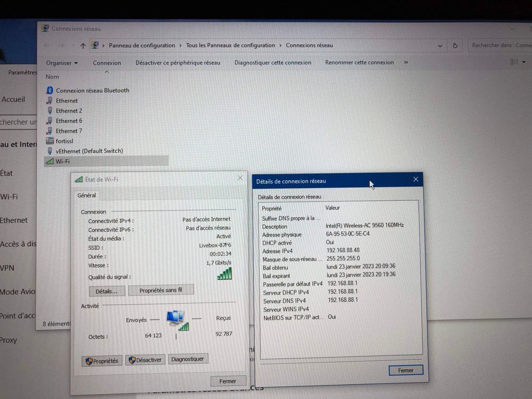Open the recent locations dropdown arrow
The height and width of the screenshot is (399, 532).
click(x=72, y=45)
